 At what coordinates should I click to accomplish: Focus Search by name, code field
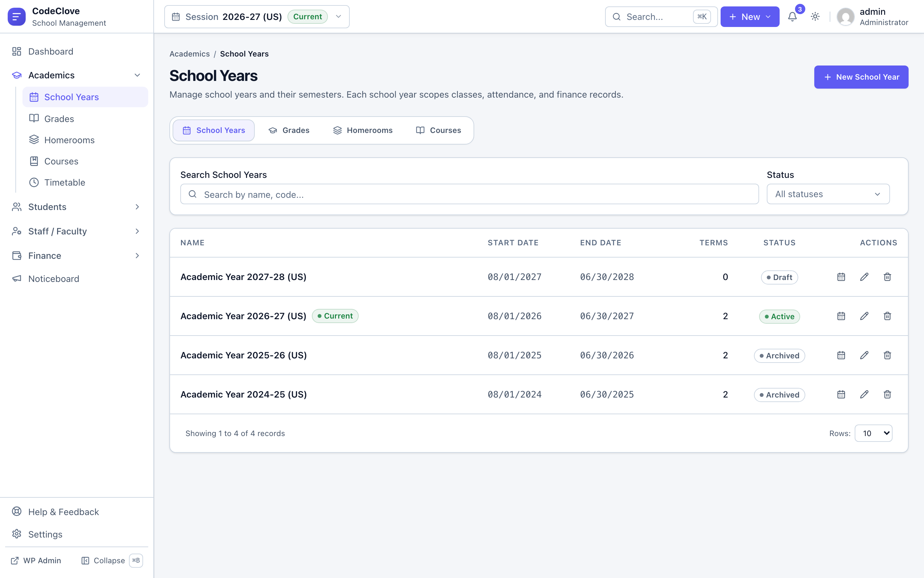pos(470,194)
